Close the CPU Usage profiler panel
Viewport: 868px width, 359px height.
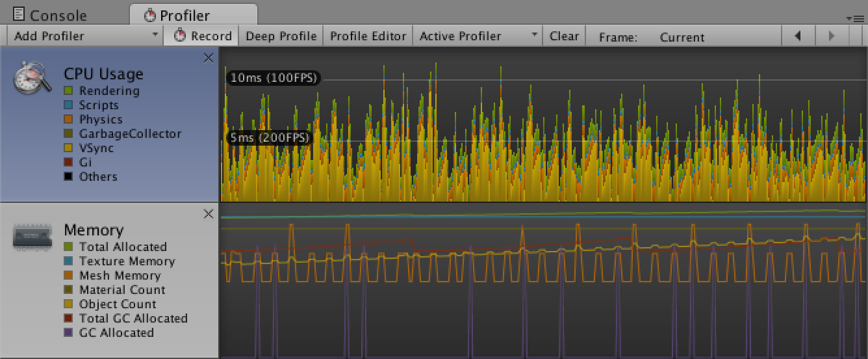tap(209, 58)
